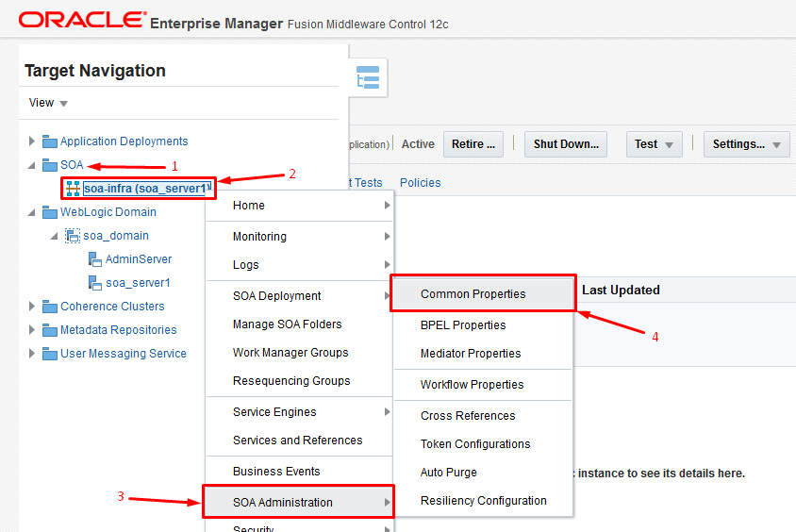The height and width of the screenshot is (532, 796).
Task: Open the Metadata Repositories link
Action: tap(118, 330)
